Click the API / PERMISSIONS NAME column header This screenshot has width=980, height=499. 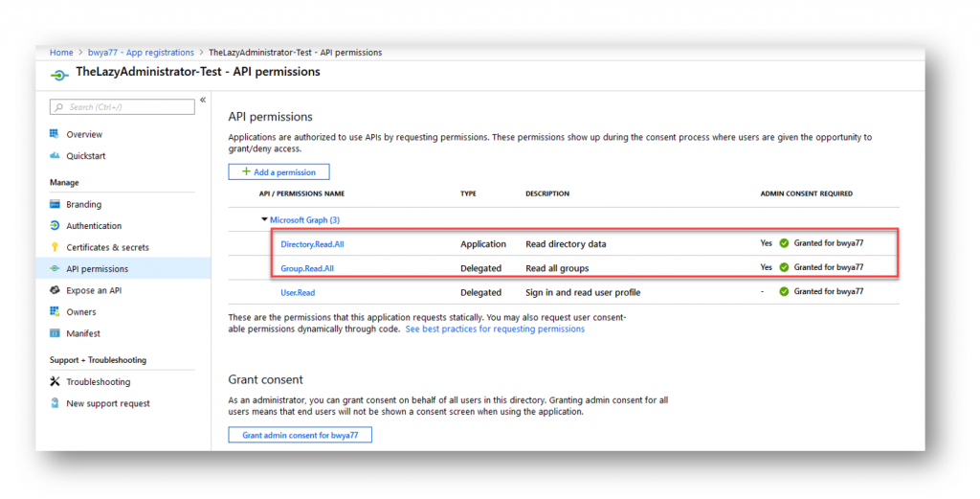(x=301, y=193)
